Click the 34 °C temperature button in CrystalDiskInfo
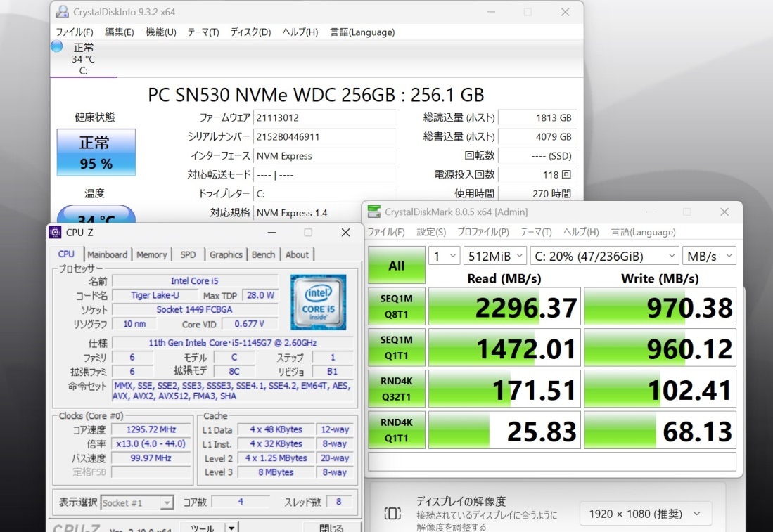773x532 pixels. [x=96, y=214]
